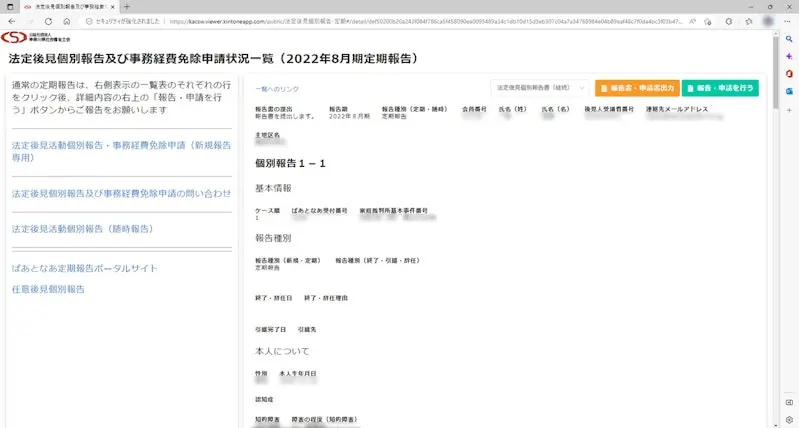This screenshot has width=799, height=428.
Task: Close the 法定後見個別報告 browser tab
Action: point(113,7)
